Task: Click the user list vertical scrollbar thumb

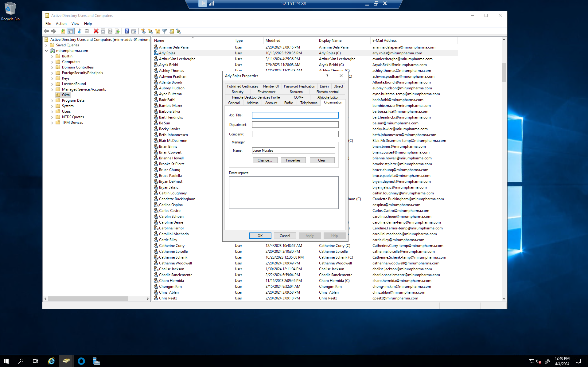Action: click(504, 72)
